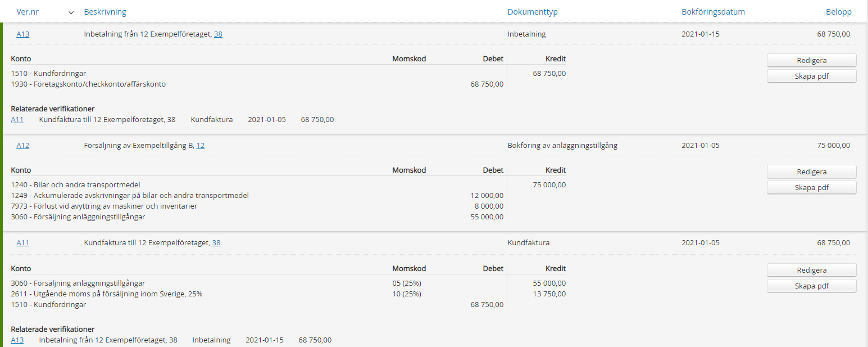Create a pdf for verification A12
The width and height of the screenshot is (868, 347).
click(811, 187)
